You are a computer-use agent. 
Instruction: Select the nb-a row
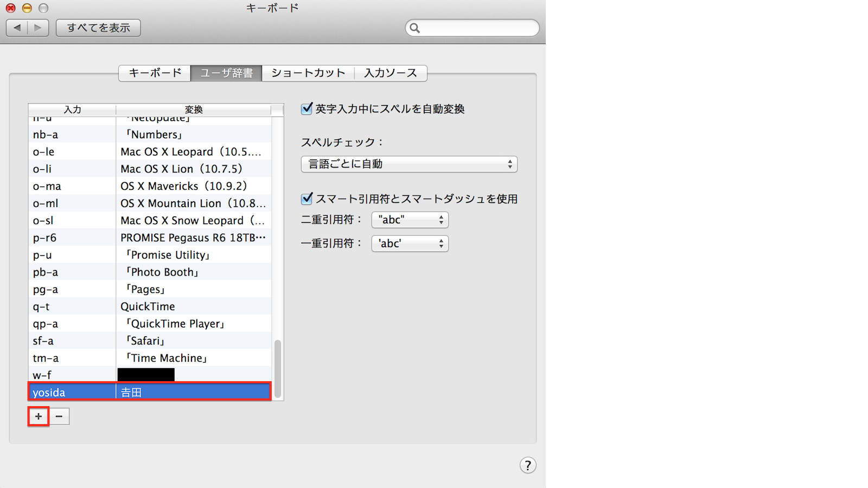click(150, 134)
